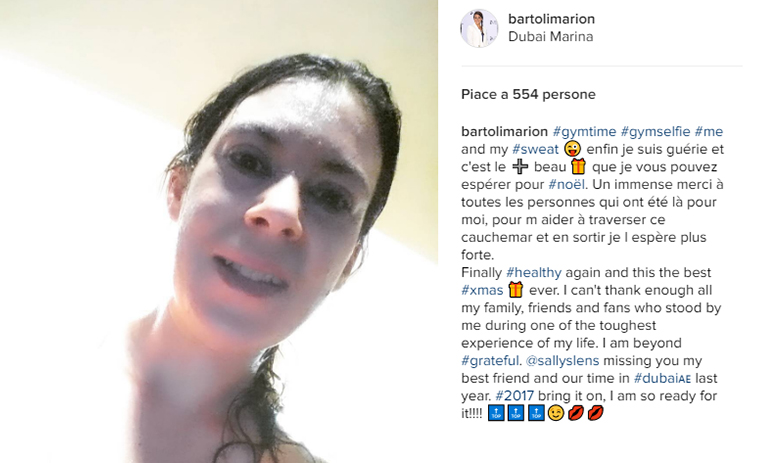Click the winking tongue emoji after #sweat

(573, 149)
